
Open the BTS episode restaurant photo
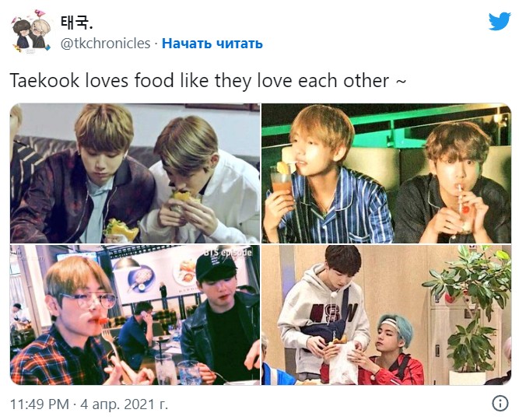pos(135,315)
